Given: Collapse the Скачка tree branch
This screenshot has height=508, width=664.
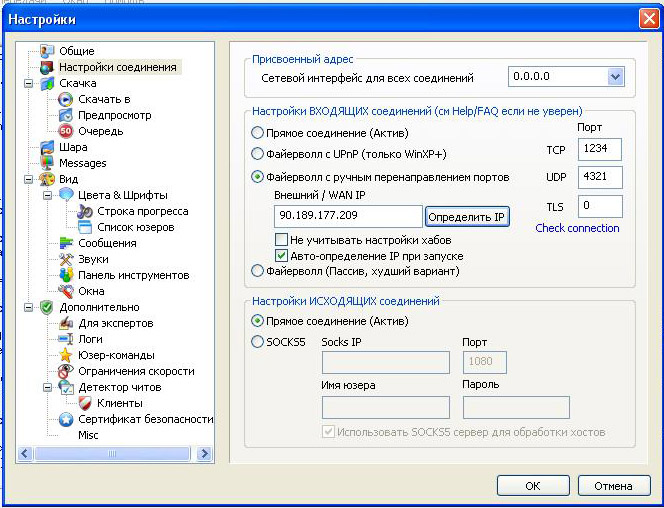Looking at the screenshot, I should [29, 83].
